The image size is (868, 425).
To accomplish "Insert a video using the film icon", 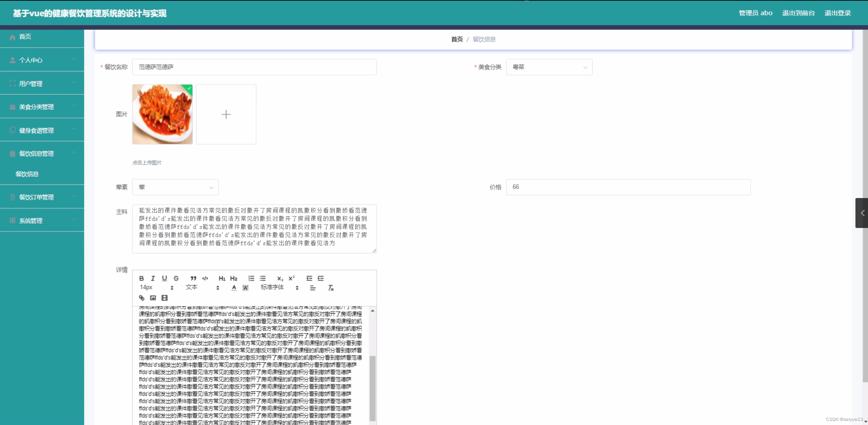I will coord(164,298).
